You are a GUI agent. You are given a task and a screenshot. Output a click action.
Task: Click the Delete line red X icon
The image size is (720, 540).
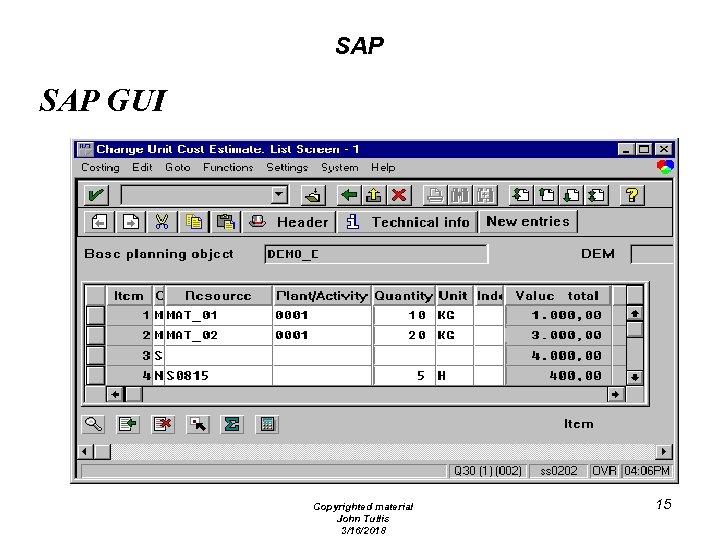click(163, 424)
